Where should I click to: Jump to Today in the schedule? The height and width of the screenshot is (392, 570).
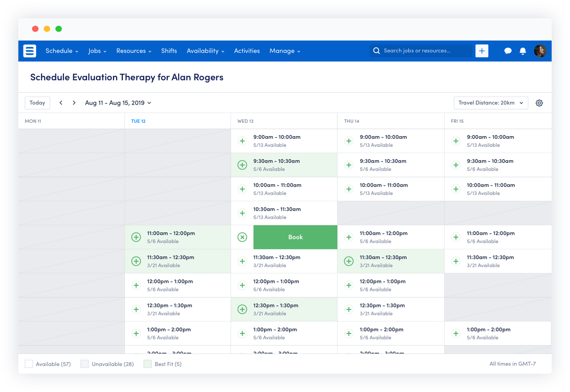tap(37, 103)
